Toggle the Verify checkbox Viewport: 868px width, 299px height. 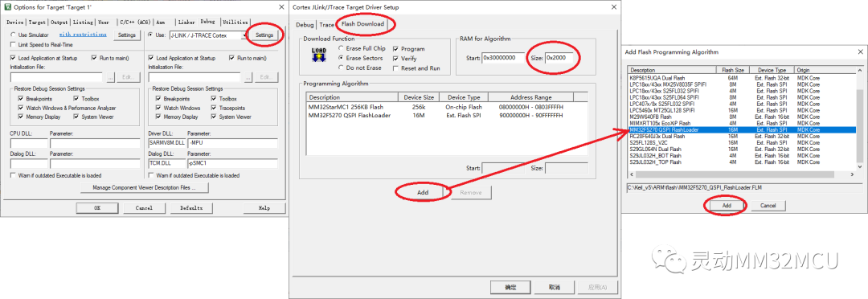[395, 58]
